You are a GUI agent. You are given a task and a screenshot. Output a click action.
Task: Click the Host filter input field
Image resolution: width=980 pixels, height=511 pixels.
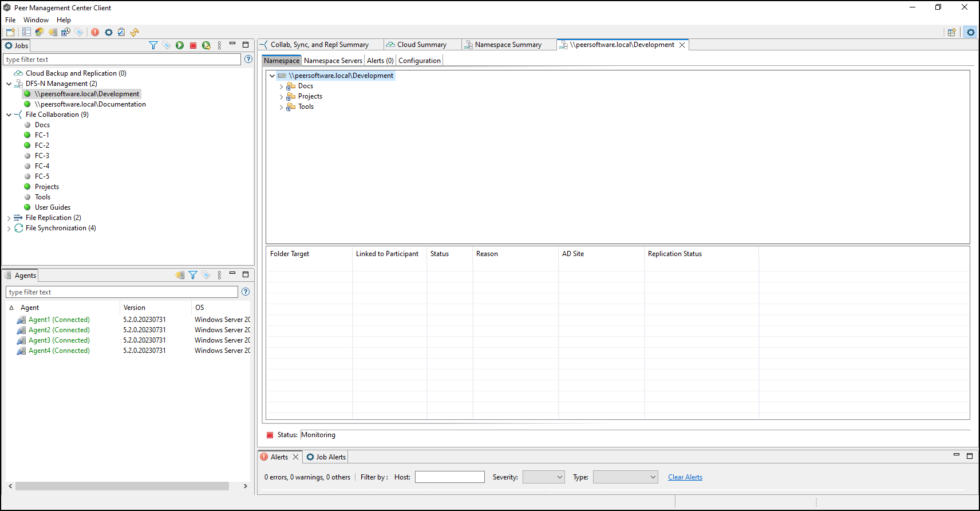point(449,477)
